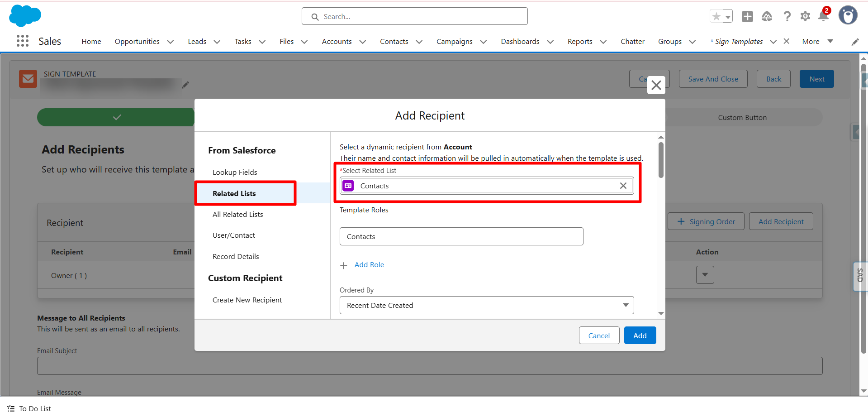Open the Setup gear icon
Viewport: 868px width, 417px height.
point(805,17)
